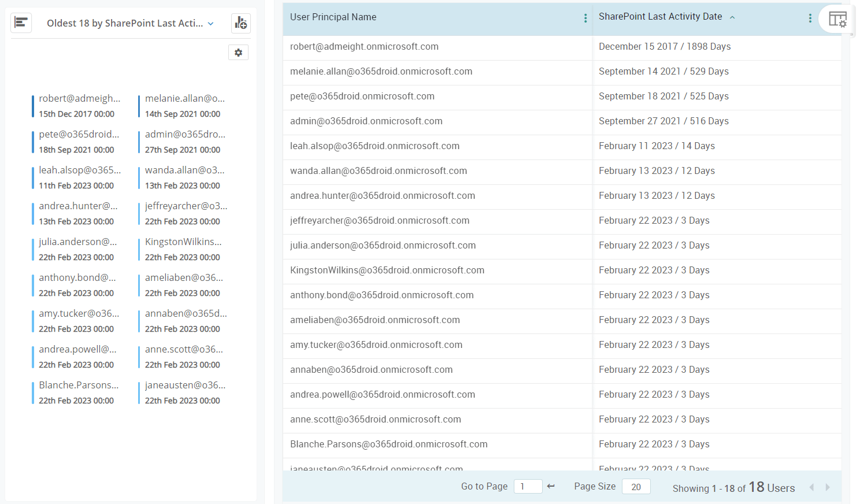Click the previous page arrow icon
Image resolution: width=860 pixels, height=504 pixels.
coord(813,487)
